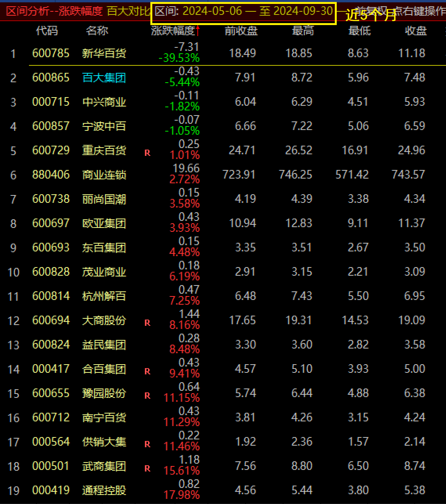The width and height of the screenshot is (446, 504).
Task: Select stock name 杭州解百
Action: [104, 296]
